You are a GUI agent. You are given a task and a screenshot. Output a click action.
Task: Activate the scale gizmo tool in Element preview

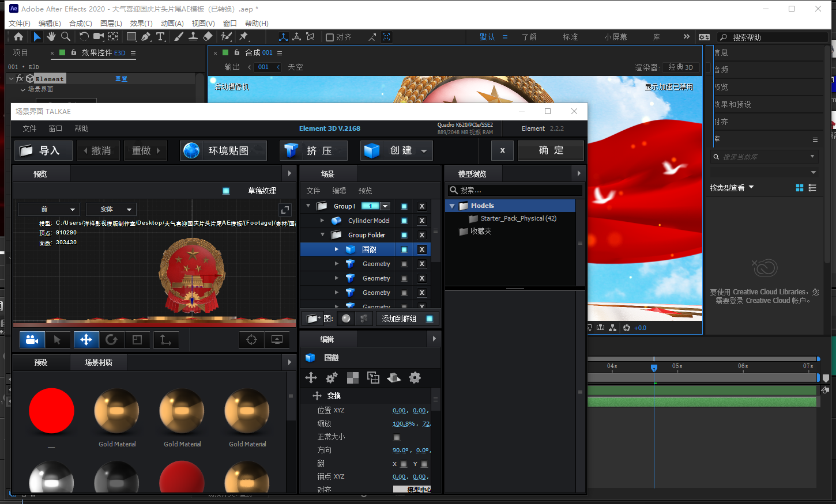click(x=137, y=340)
